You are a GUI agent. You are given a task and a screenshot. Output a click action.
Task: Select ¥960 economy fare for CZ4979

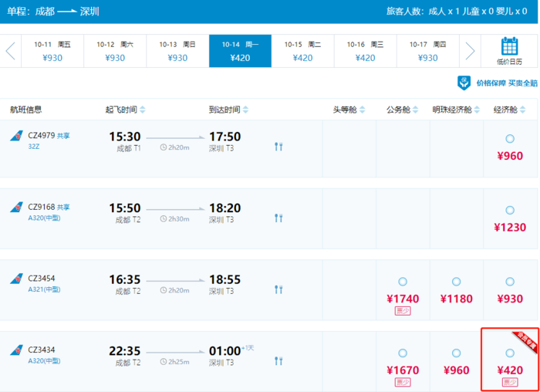[509, 139]
